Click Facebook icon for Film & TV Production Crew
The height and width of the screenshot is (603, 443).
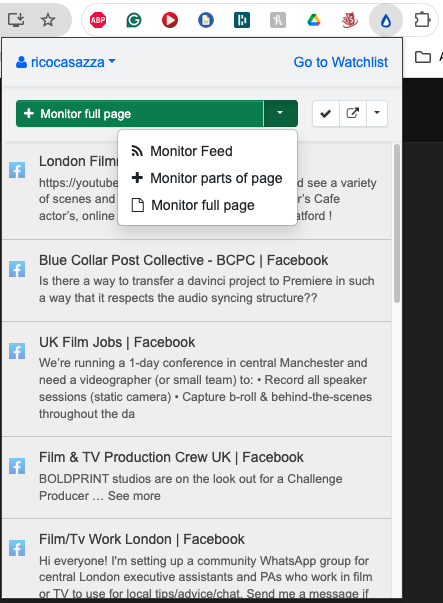coord(17,466)
